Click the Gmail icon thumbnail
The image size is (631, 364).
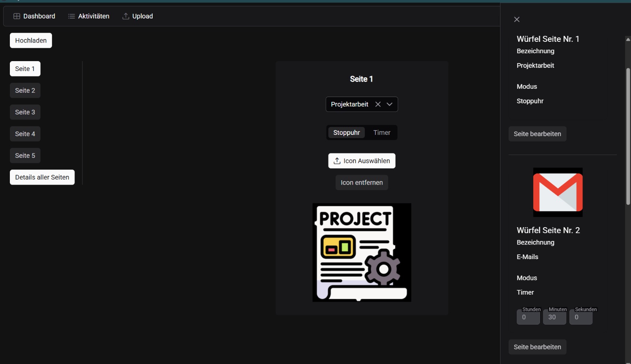(558, 192)
